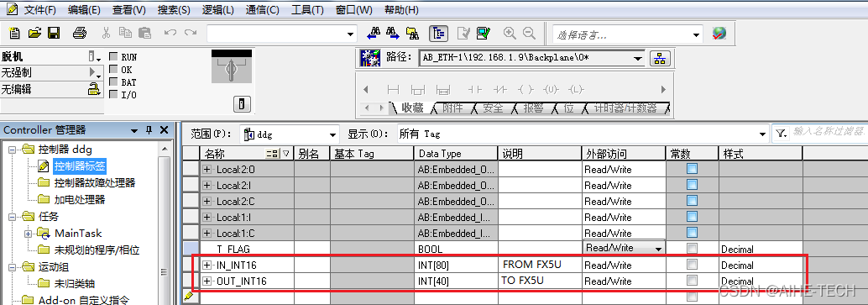Select 控制器故障处理器 folder

click(94, 182)
